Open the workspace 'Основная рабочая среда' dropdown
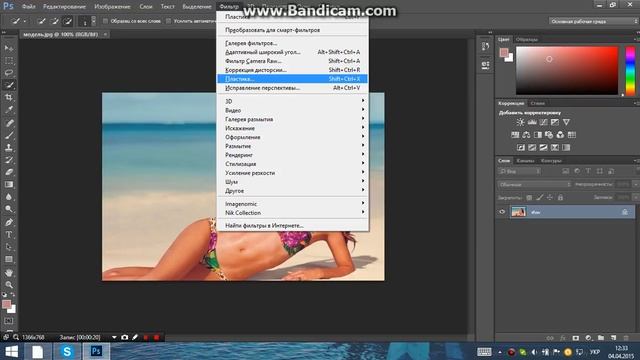The image size is (640, 360). [x=593, y=21]
